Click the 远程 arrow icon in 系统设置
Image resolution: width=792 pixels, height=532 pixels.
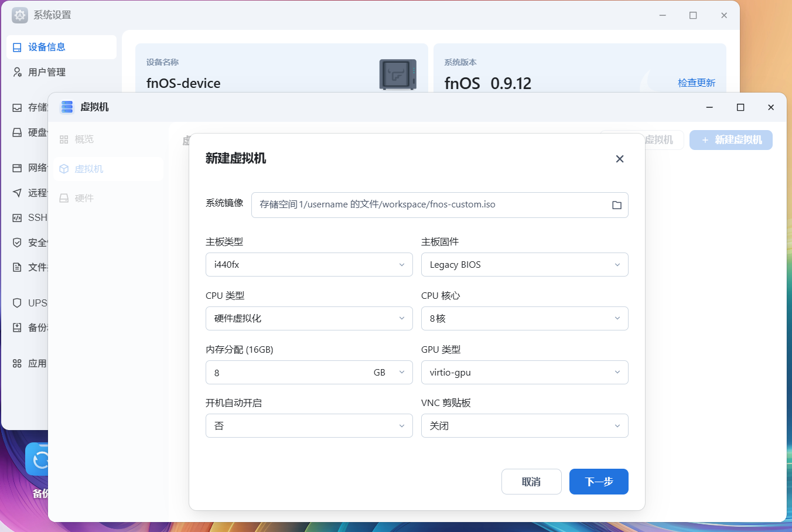tap(17, 193)
